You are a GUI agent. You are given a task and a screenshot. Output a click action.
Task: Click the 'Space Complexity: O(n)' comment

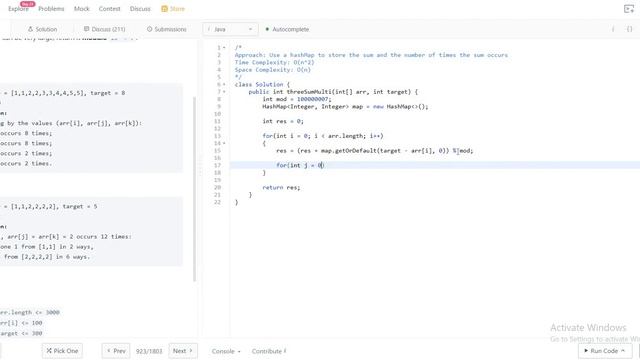[273, 70]
